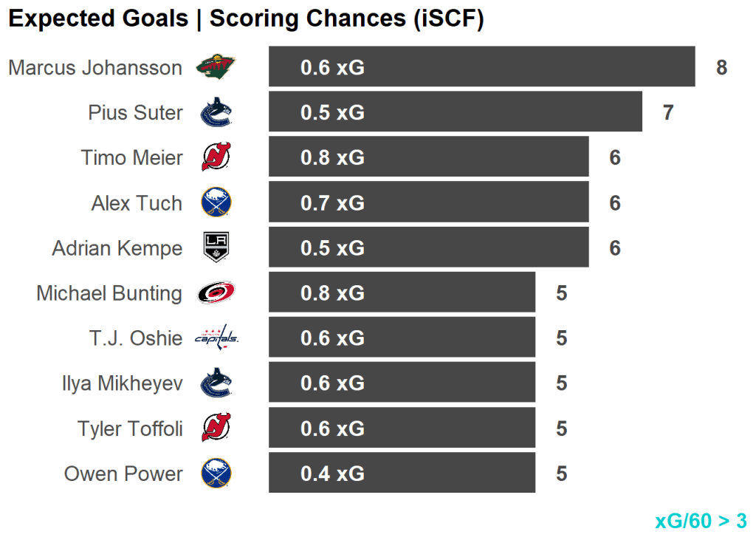Viewport: 756px width, 540px height.
Task: Click Owen Power's 0.4 xG bar
Action: click(402, 473)
